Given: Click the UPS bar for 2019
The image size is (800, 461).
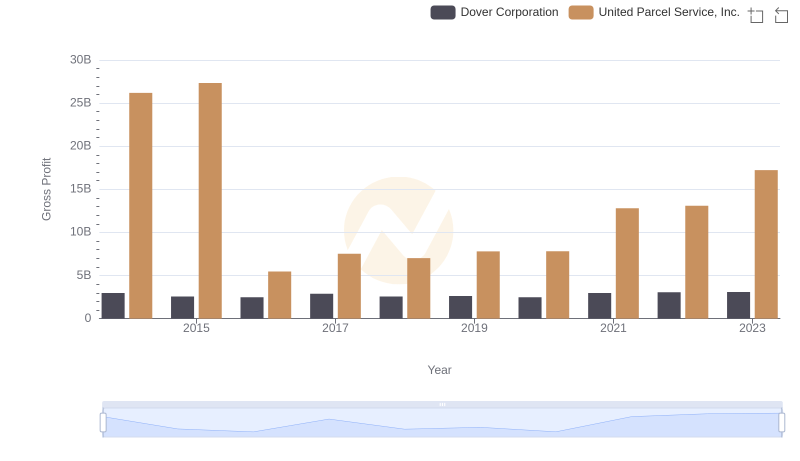Looking at the screenshot, I should 488,285.
